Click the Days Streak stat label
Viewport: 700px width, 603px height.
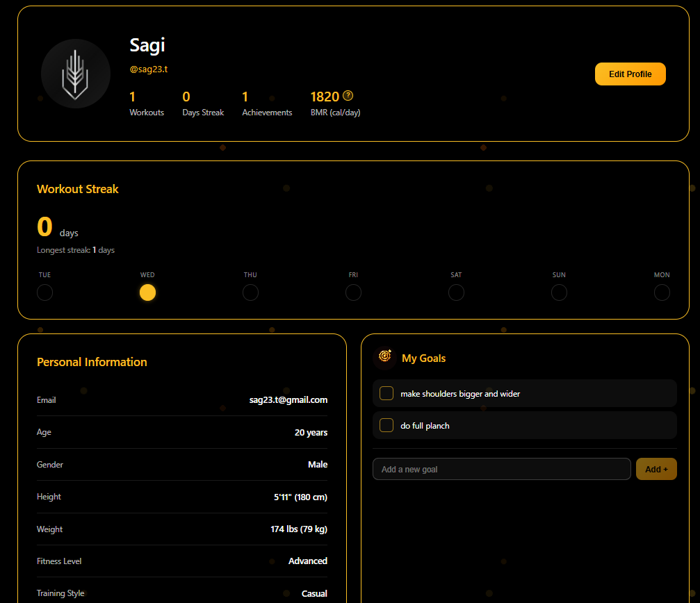tap(203, 113)
